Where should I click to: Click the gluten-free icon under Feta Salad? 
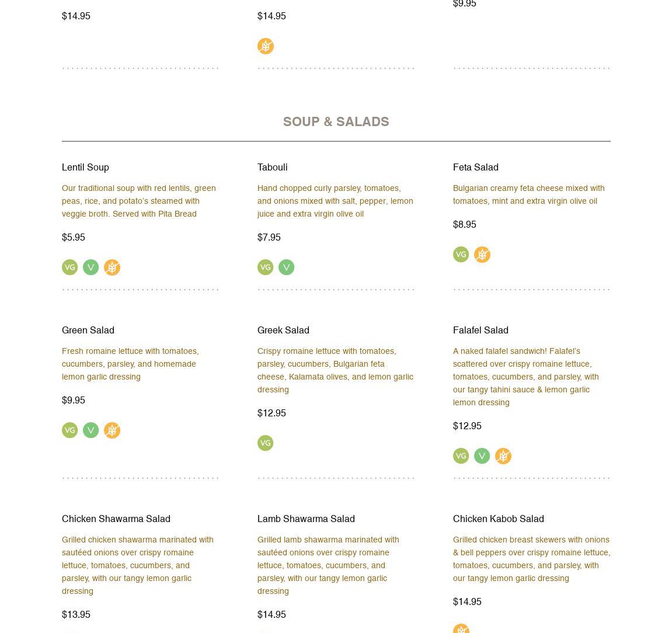tap(482, 255)
